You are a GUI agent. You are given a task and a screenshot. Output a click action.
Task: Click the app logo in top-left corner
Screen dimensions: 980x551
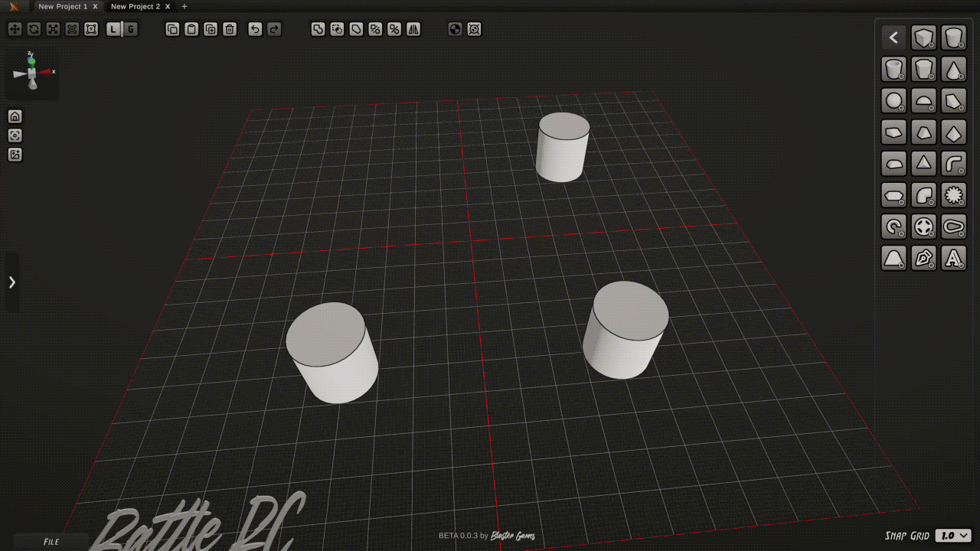(15, 6)
